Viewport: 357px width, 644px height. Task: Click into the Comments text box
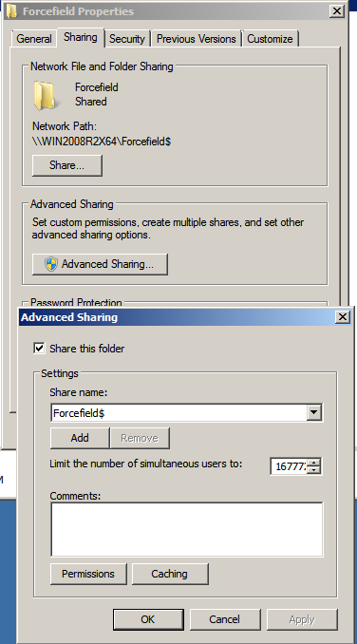[187, 529]
